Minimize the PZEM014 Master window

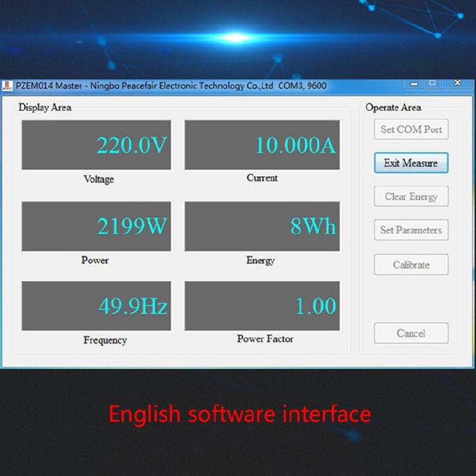coord(414,83)
